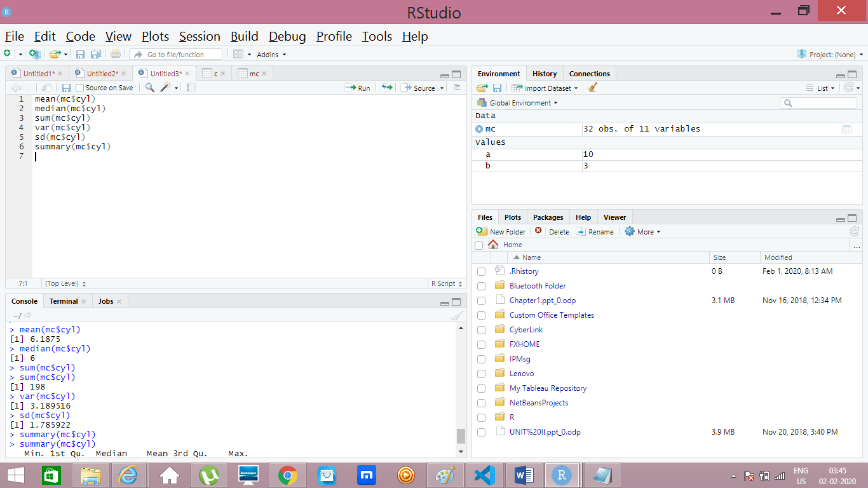
Task: Click the re-run previous code icon
Action: (386, 88)
